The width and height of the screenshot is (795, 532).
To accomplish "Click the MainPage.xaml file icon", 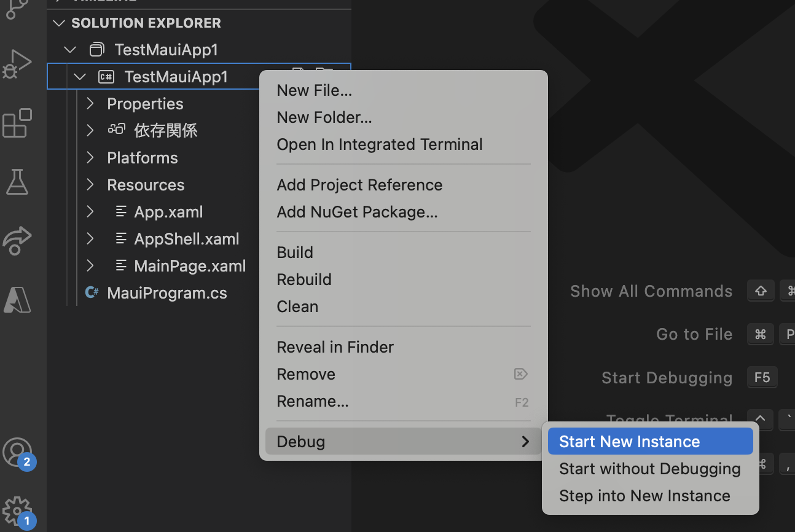I will point(122,266).
